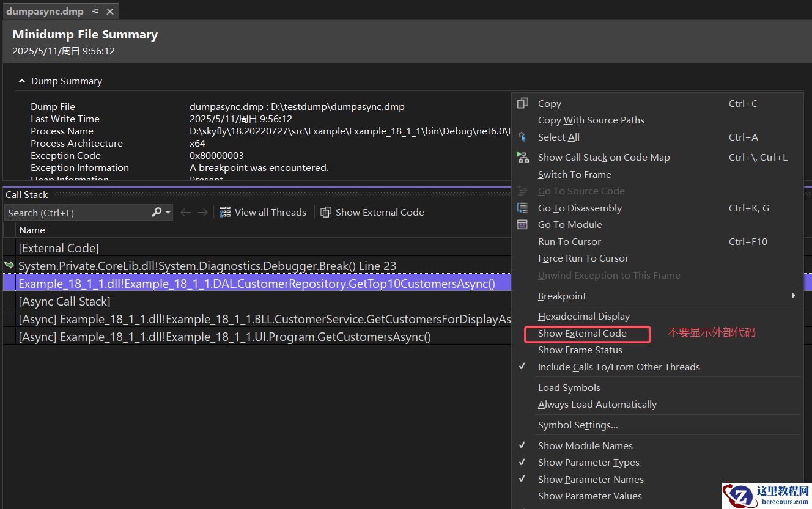Image resolution: width=812 pixels, height=509 pixels.
Task: Click the Call Stack search input box
Action: click(76, 213)
